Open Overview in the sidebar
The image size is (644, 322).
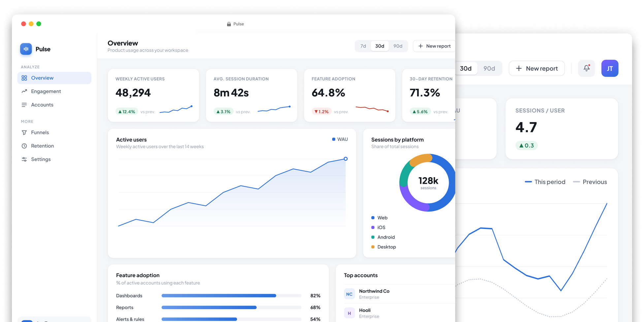tap(54, 78)
